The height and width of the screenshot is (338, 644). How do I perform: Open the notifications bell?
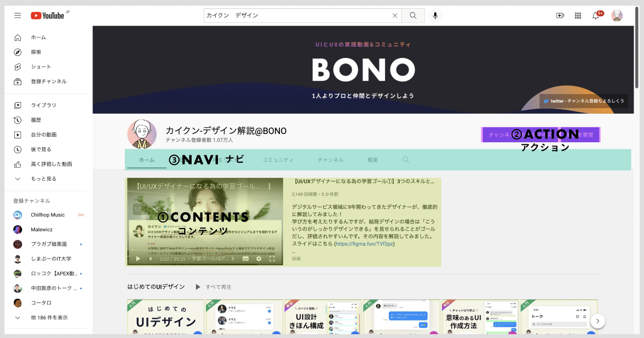coord(596,15)
